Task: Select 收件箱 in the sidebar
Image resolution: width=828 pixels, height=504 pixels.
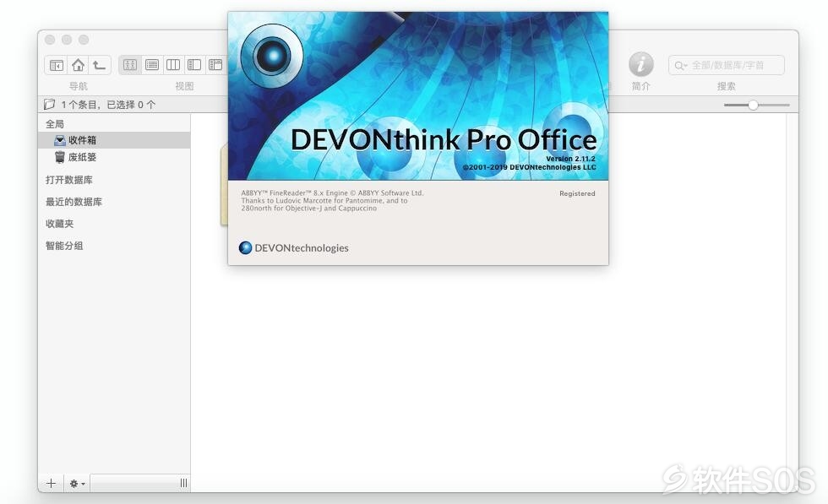Action: (114, 140)
